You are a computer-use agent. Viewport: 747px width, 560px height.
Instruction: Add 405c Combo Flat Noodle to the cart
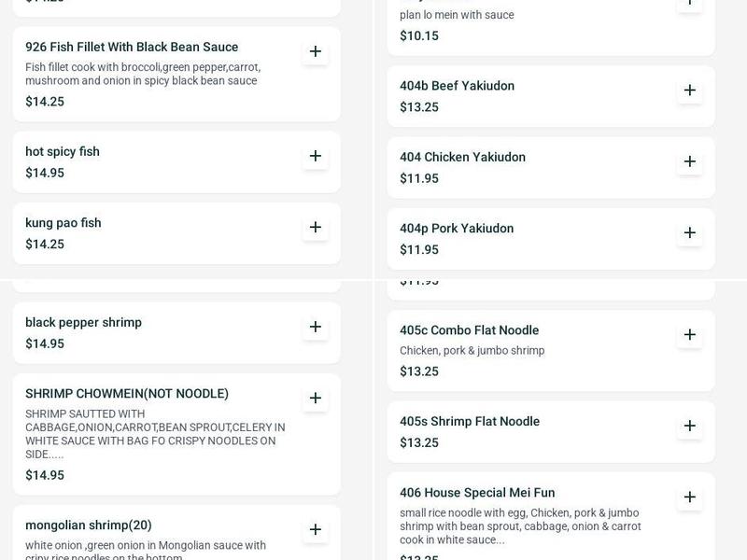689,336
